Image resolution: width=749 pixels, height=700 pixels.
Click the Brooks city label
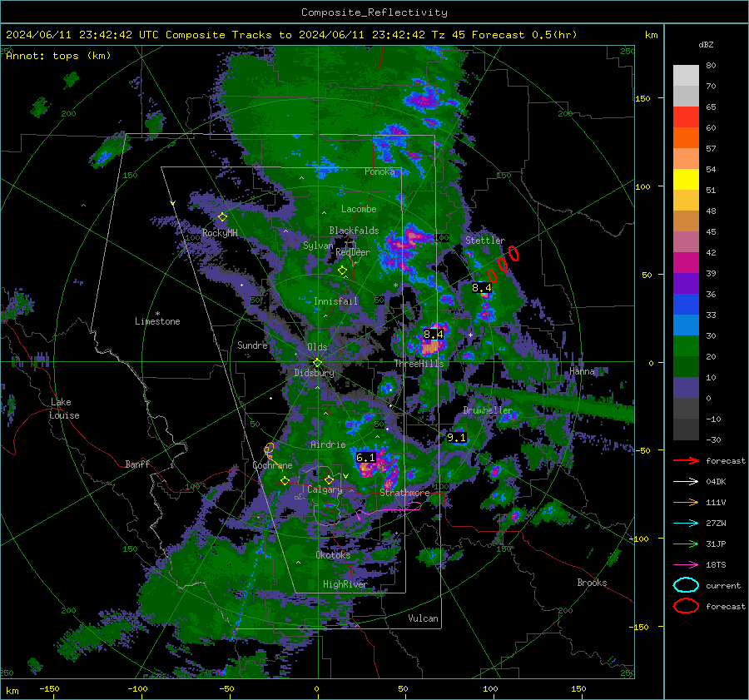[592, 583]
